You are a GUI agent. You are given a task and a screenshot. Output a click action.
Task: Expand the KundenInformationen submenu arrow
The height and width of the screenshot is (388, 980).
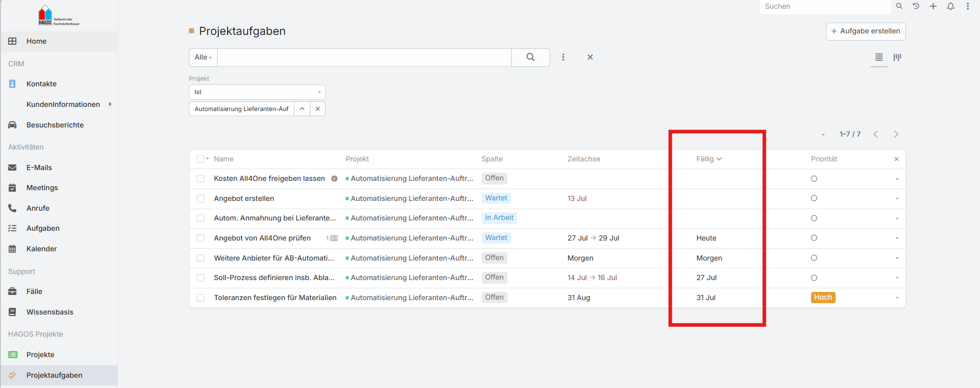pyautogui.click(x=110, y=104)
